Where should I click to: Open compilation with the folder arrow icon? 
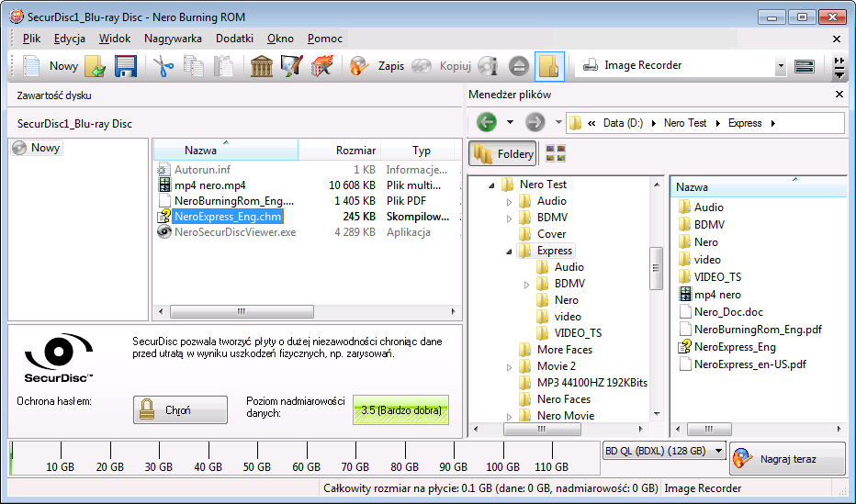(95, 66)
